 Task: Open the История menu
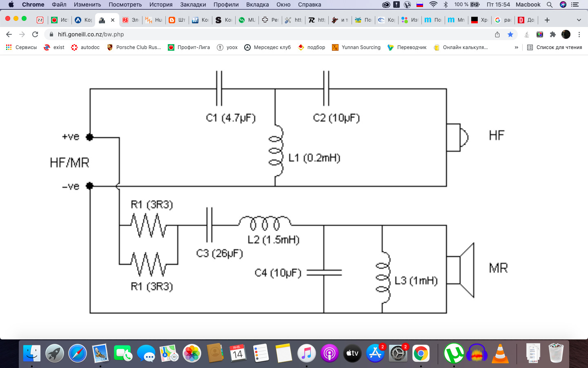(x=161, y=4)
